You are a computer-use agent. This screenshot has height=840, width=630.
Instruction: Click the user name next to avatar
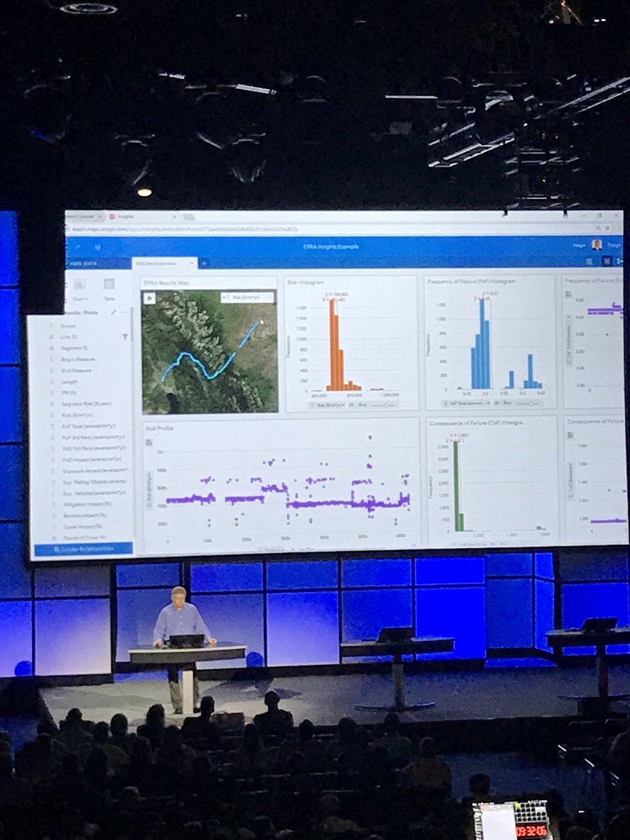click(614, 245)
